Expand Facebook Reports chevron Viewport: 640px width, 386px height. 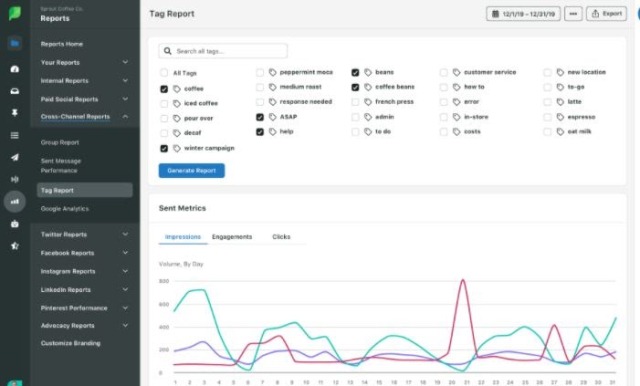[125, 253]
